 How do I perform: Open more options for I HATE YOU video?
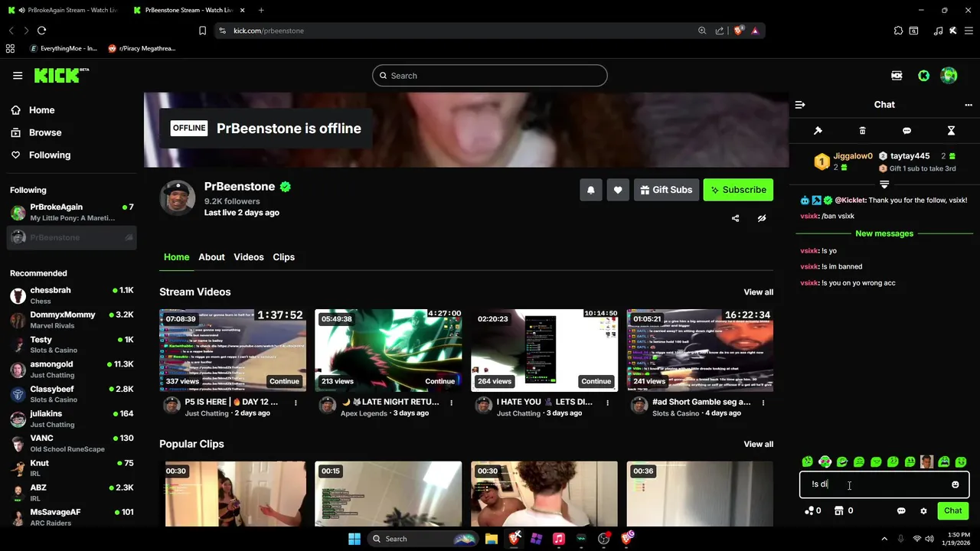[x=607, y=403]
